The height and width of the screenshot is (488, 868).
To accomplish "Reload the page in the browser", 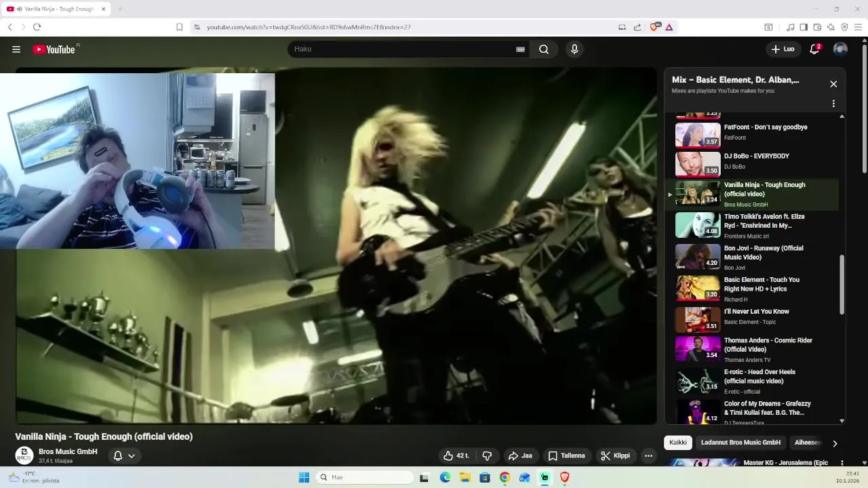I will click(37, 27).
